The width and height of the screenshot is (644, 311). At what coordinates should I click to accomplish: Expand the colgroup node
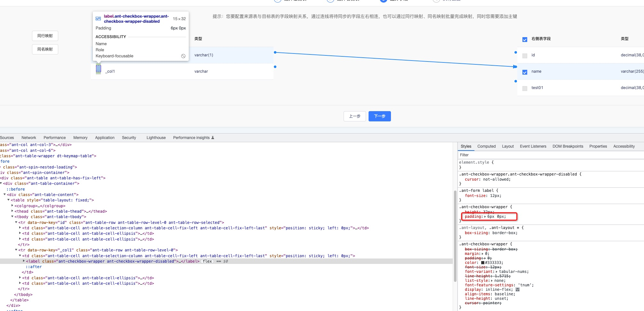12,206
